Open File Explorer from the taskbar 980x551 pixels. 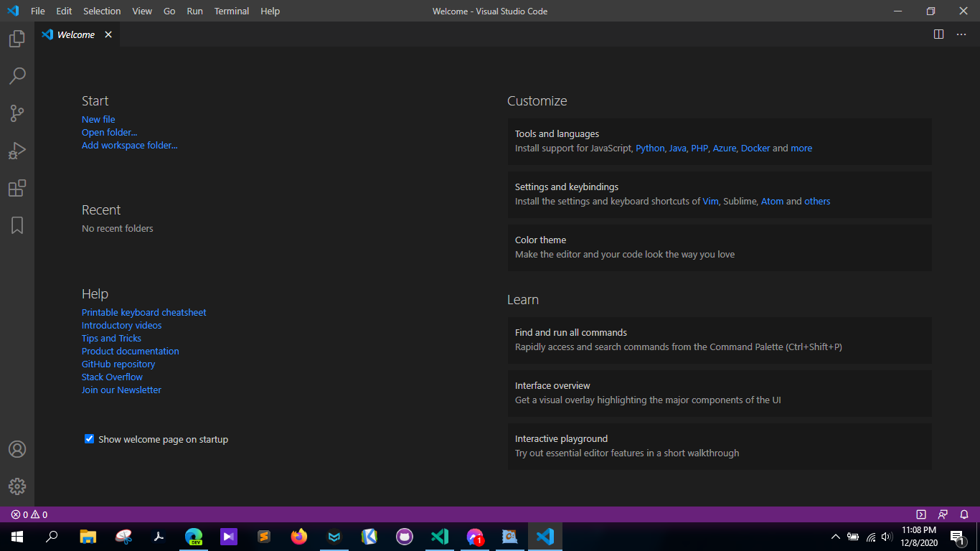88,537
